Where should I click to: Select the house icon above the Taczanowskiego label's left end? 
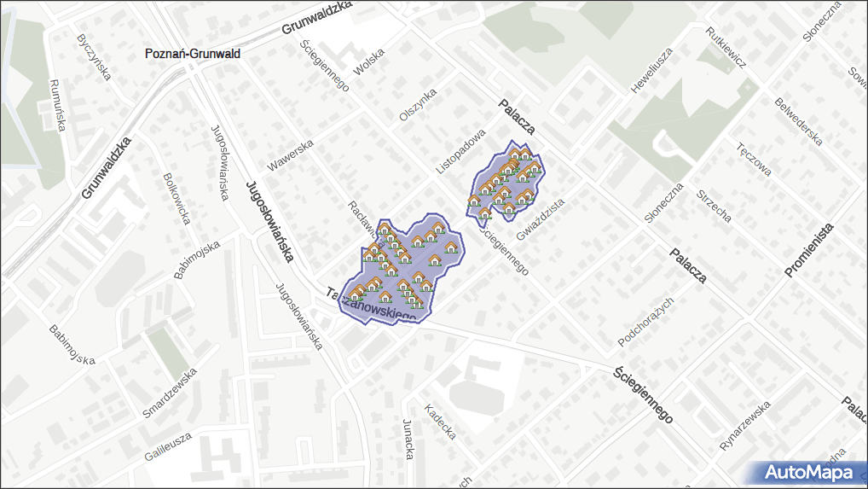point(356,294)
